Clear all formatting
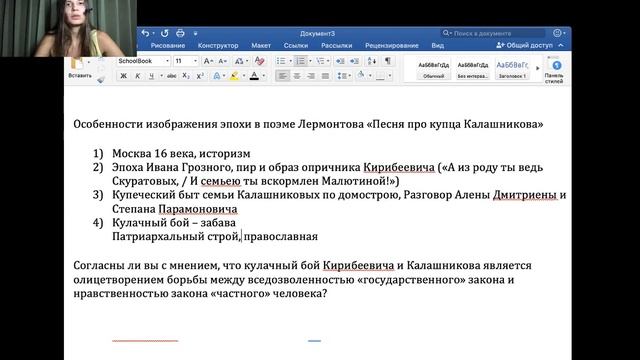The image size is (640, 360). pyautogui.click(x=259, y=61)
